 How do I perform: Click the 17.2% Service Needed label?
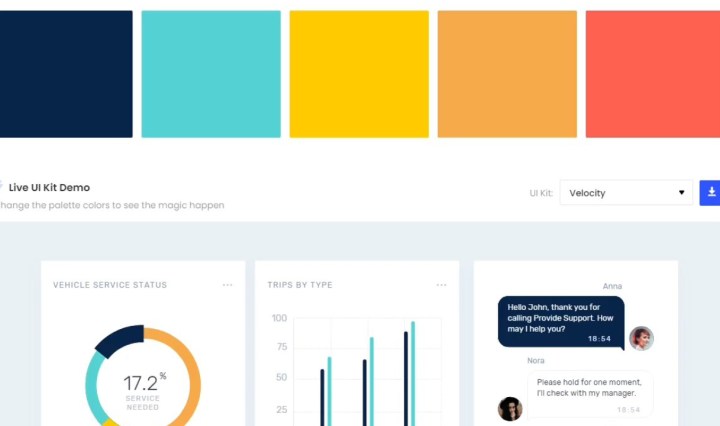click(143, 389)
